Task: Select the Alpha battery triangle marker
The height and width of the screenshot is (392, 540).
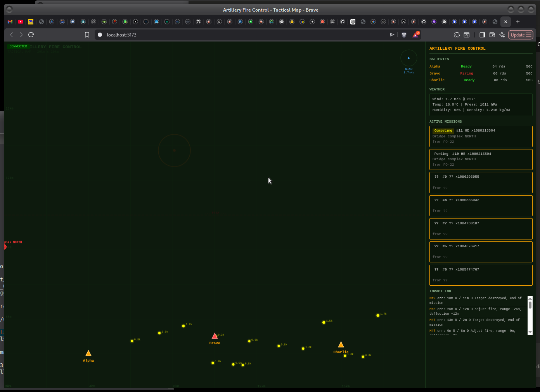Action: click(88, 353)
